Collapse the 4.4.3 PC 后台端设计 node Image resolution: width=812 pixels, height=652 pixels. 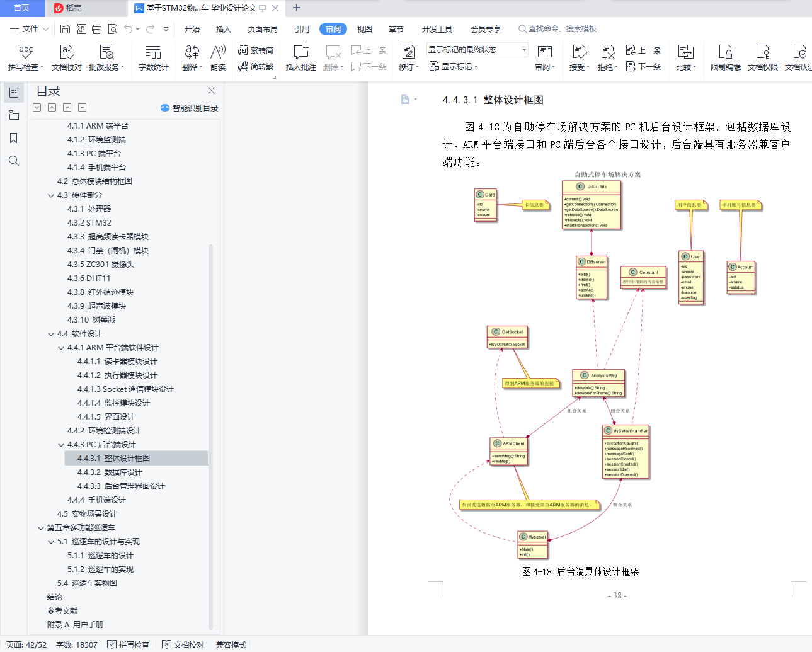(61, 445)
